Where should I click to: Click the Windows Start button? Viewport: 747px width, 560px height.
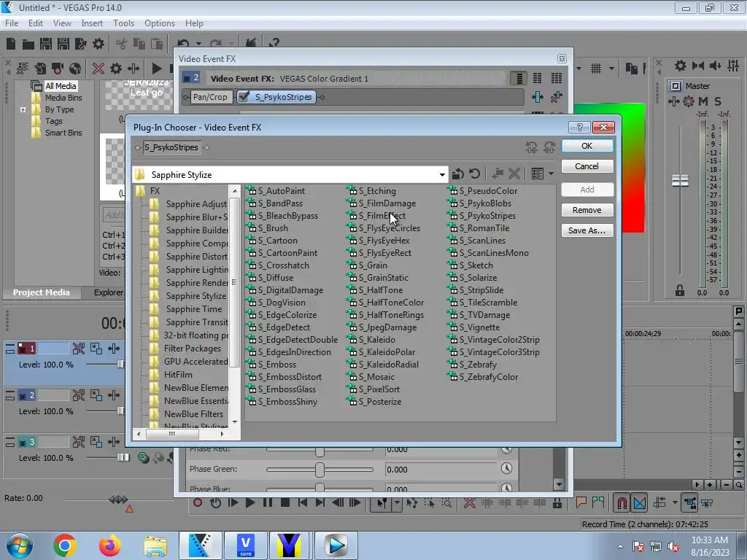point(20,545)
